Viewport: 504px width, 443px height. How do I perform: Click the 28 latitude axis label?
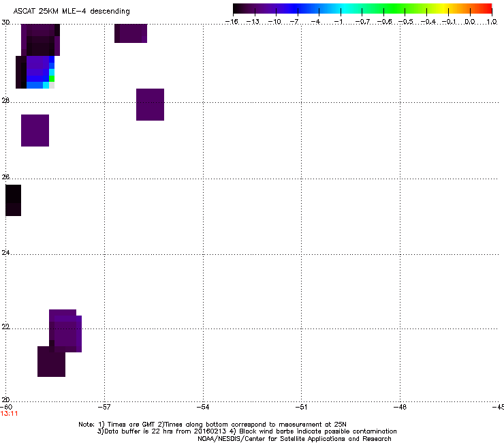tap(5, 100)
